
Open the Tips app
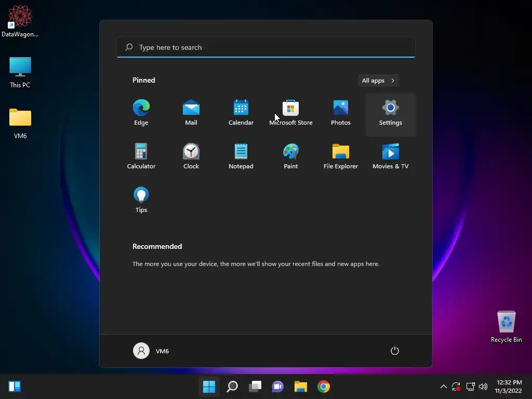coord(141,200)
